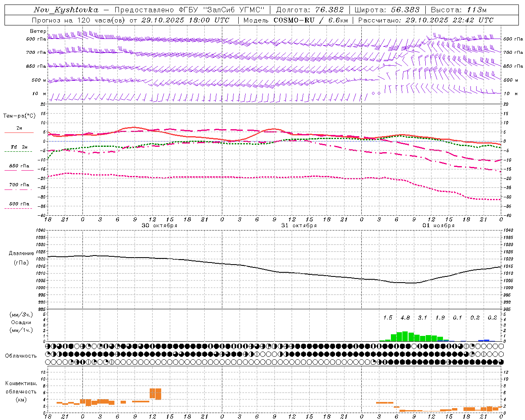The image size is (525, 420).
Task: Click the tallest green precipitation bar
Action: (405, 336)
